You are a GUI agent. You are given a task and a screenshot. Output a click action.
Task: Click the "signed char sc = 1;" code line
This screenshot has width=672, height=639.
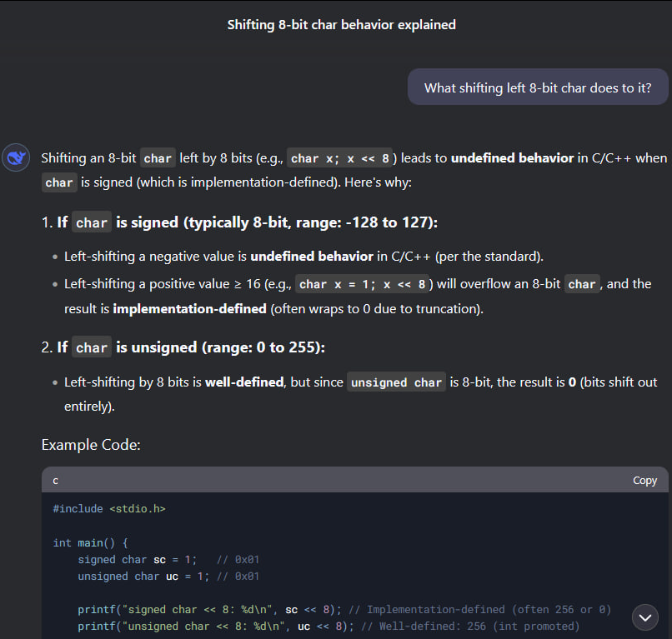point(137,560)
